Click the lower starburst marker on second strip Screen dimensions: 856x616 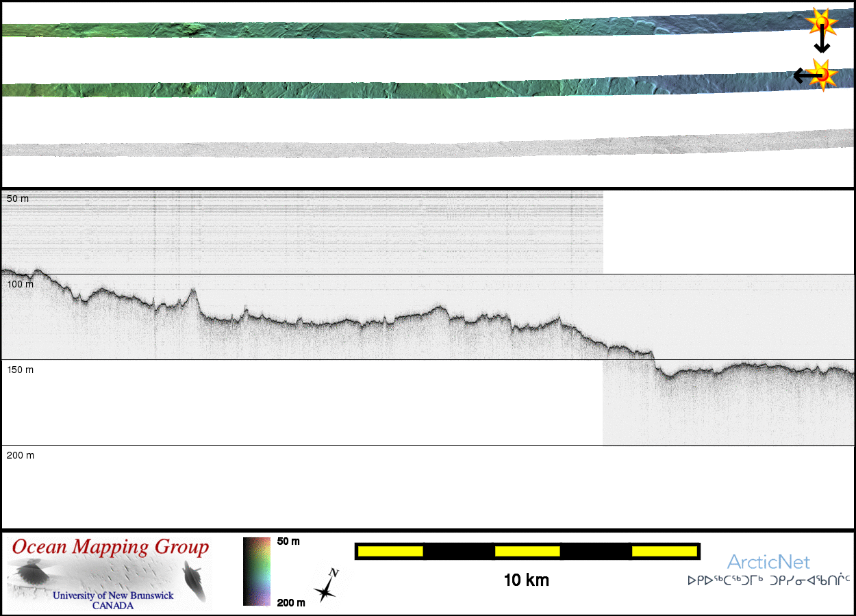click(x=820, y=74)
